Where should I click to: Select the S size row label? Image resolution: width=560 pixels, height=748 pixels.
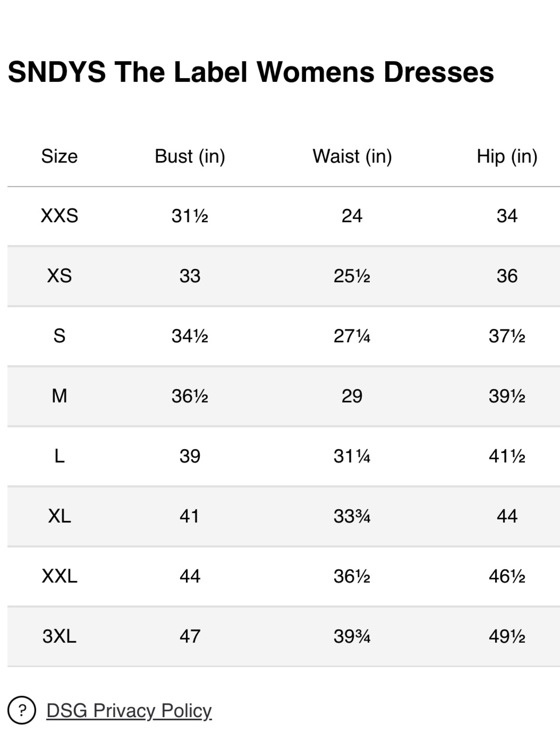60,336
